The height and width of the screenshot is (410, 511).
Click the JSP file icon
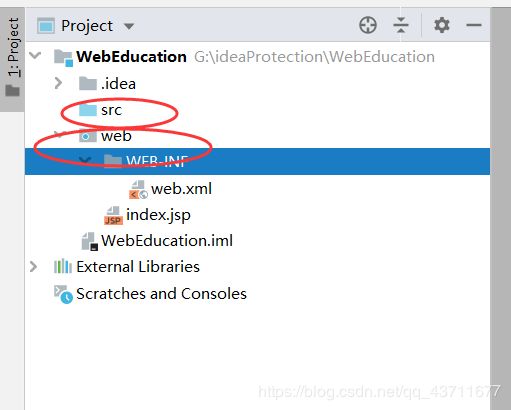click(113, 216)
